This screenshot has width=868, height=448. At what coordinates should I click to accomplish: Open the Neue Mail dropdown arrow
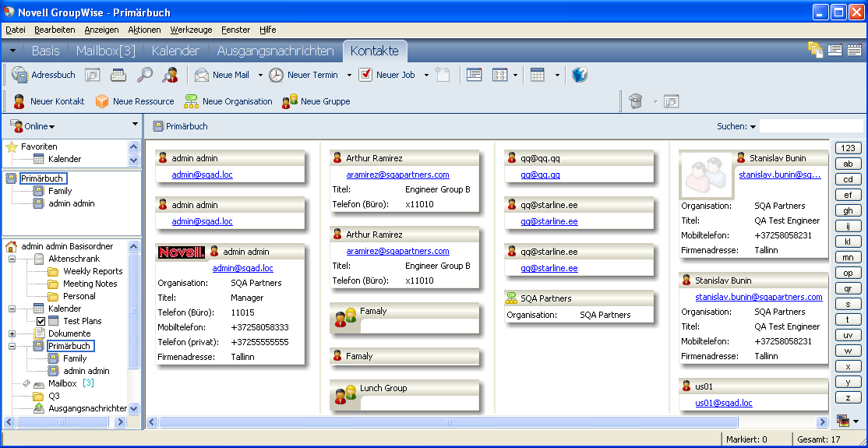point(260,76)
